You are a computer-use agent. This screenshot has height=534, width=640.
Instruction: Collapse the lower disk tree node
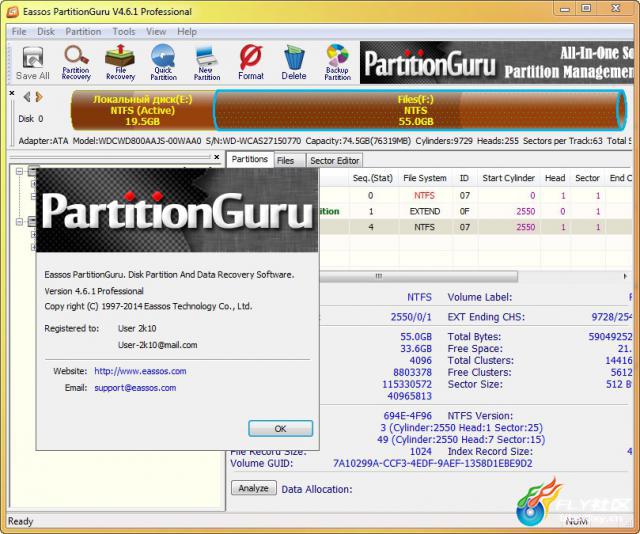point(19,222)
